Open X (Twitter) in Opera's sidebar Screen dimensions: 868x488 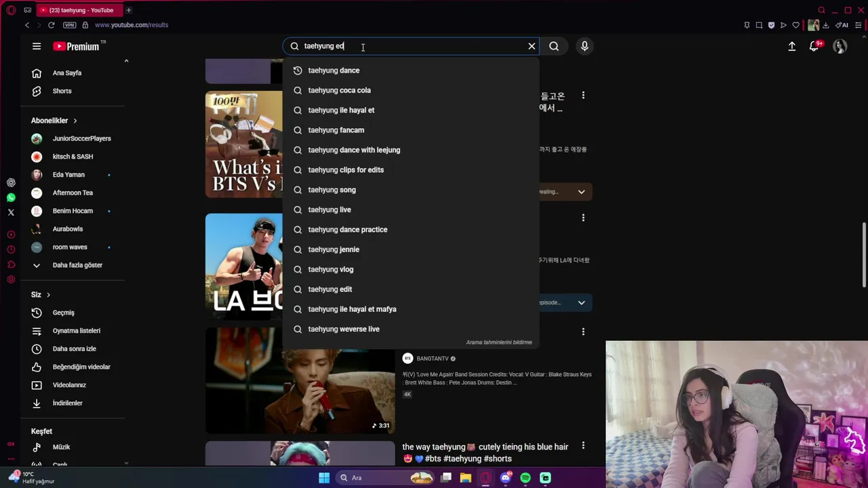11,212
